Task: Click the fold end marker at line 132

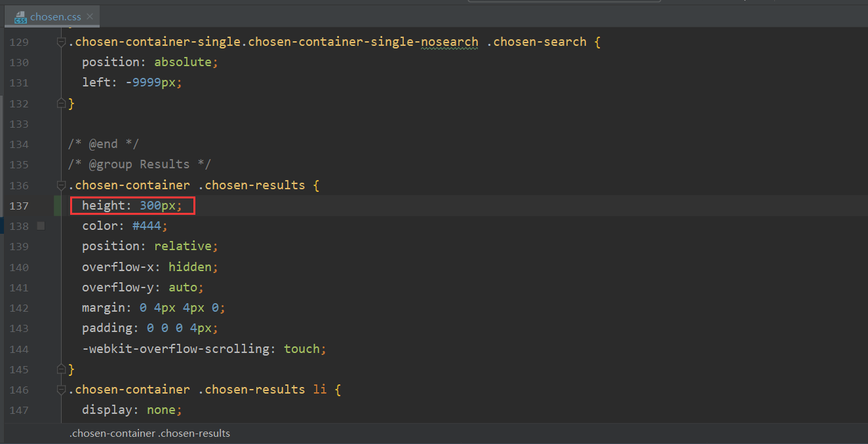Action: pyautogui.click(x=62, y=103)
